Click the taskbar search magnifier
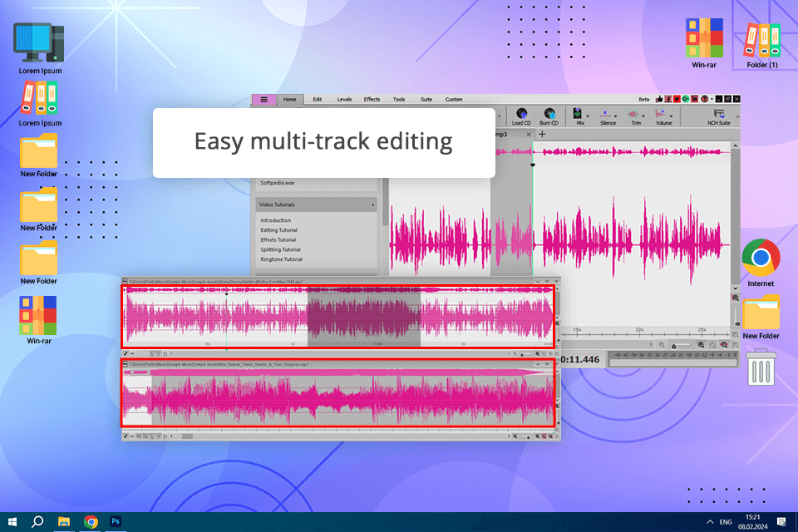 point(37,522)
